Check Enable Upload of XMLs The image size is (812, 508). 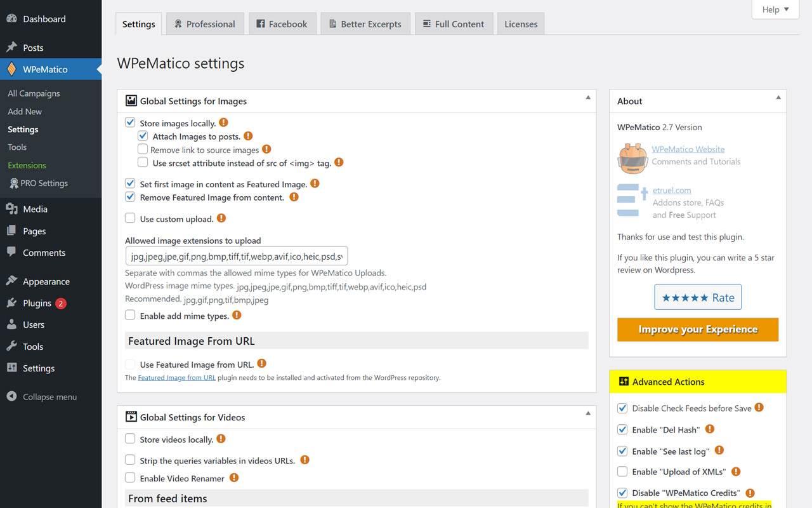(622, 472)
